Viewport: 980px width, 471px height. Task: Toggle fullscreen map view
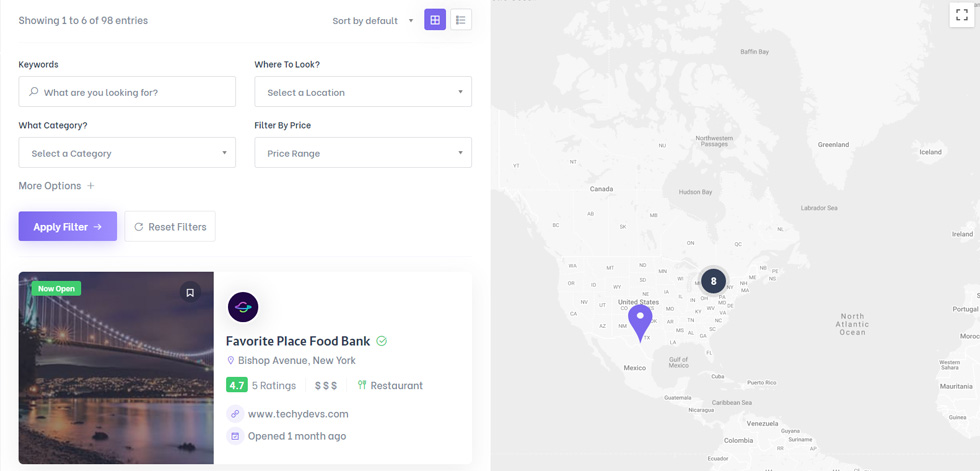[961, 15]
